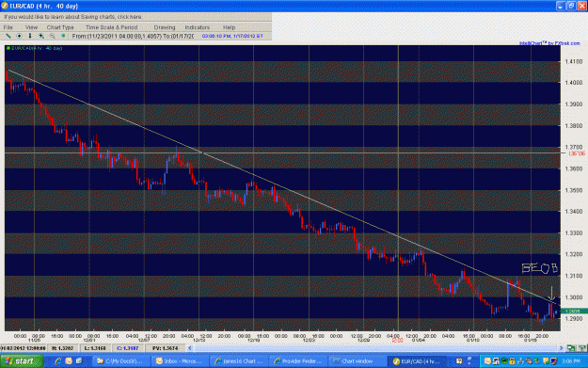The width and height of the screenshot is (588, 368).
Task: Click the Outlook quick launch icon
Action: click(69, 361)
